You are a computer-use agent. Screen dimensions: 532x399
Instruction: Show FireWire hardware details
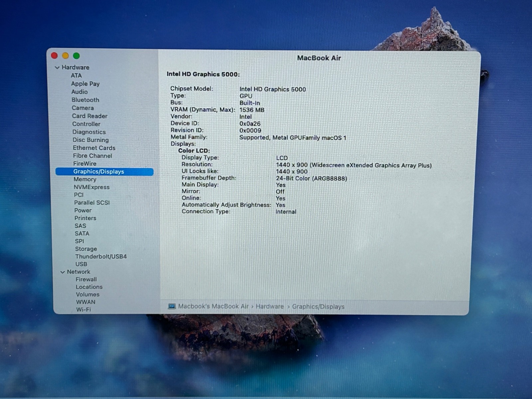[x=85, y=164]
